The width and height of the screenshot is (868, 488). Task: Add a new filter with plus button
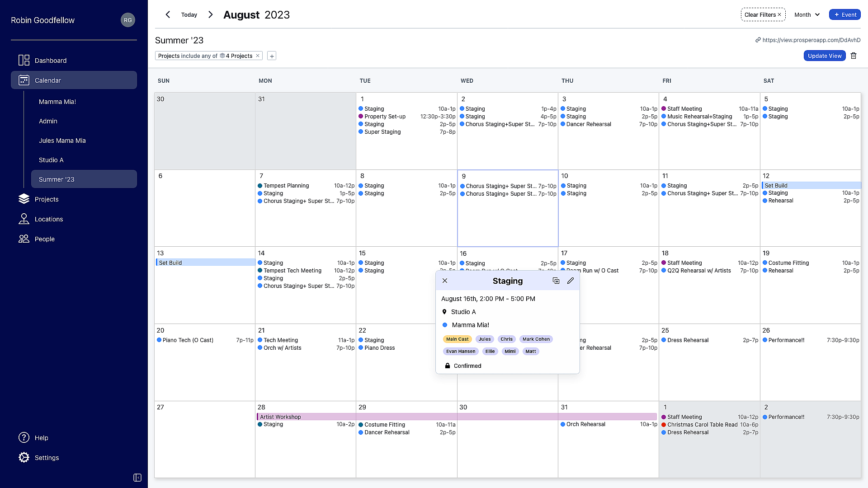tap(272, 56)
